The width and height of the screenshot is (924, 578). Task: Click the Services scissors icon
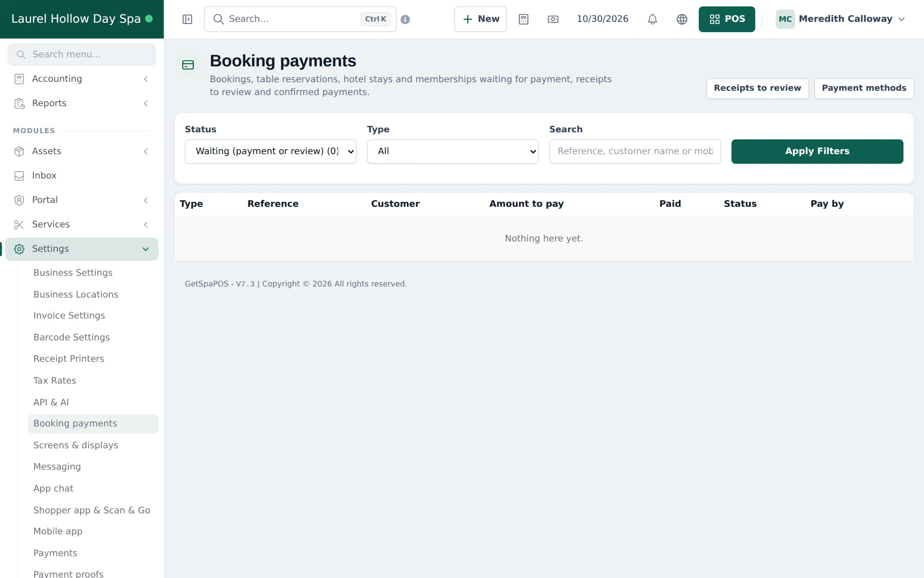[19, 224]
